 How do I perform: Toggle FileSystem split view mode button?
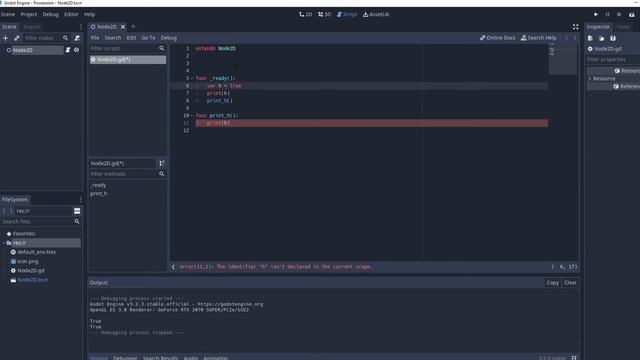pos(77,211)
